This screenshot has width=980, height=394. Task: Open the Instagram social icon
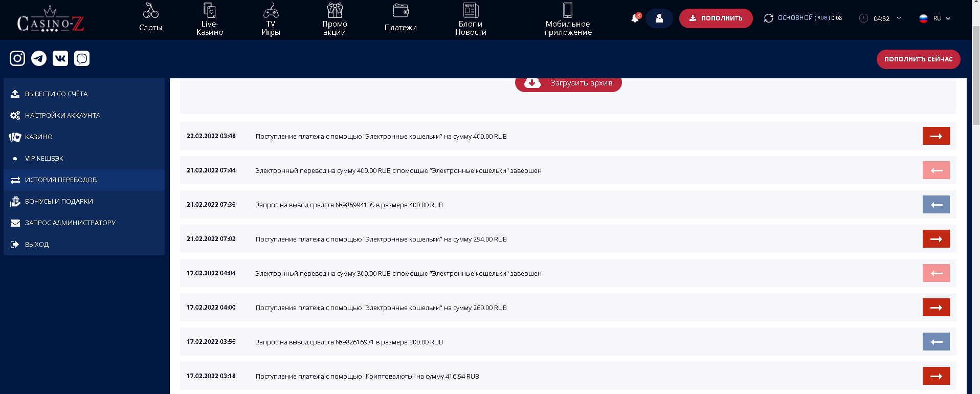(x=17, y=58)
